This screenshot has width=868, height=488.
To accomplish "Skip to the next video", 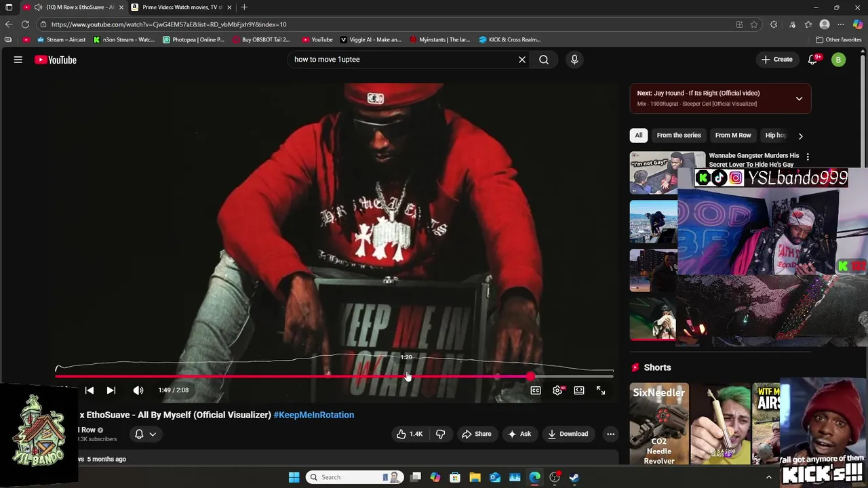I will 111,390.
